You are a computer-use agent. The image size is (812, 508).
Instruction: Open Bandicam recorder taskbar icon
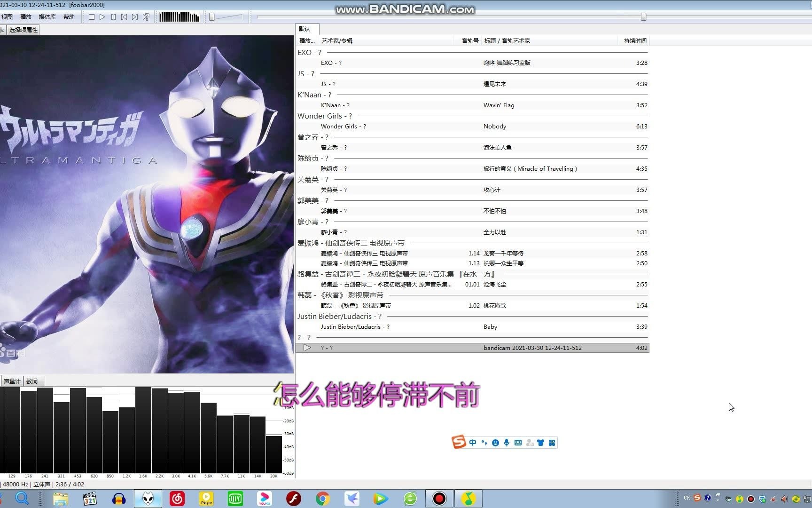pyautogui.click(x=439, y=499)
